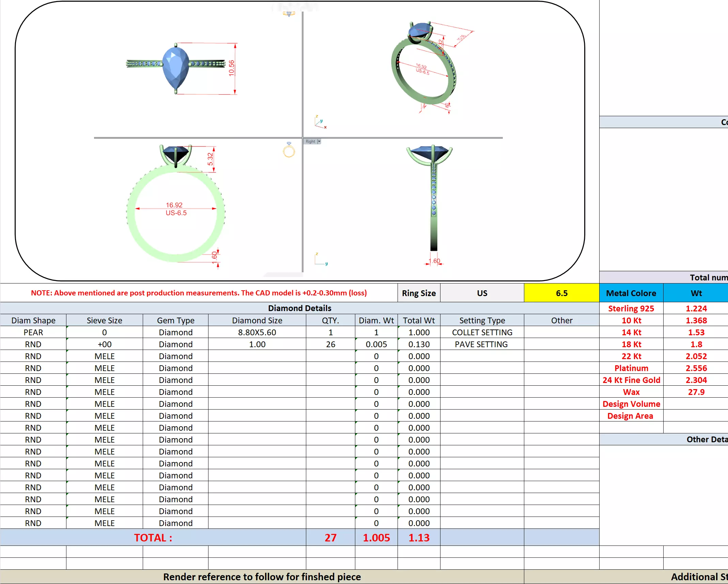This screenshot has width=728, height=584.
Task: Select the yellow 6.5 ring size cell
Action: [x=561, y=293]
